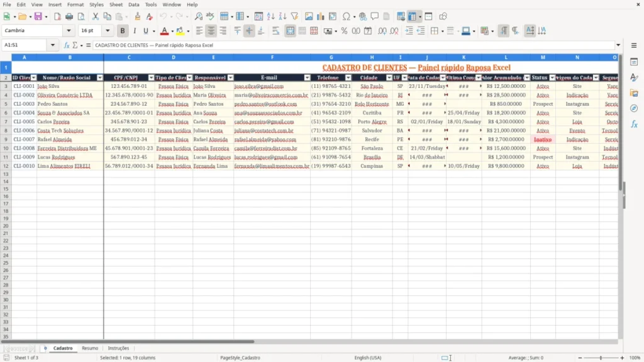Click the Format as Percent icon

click(344, 31)
